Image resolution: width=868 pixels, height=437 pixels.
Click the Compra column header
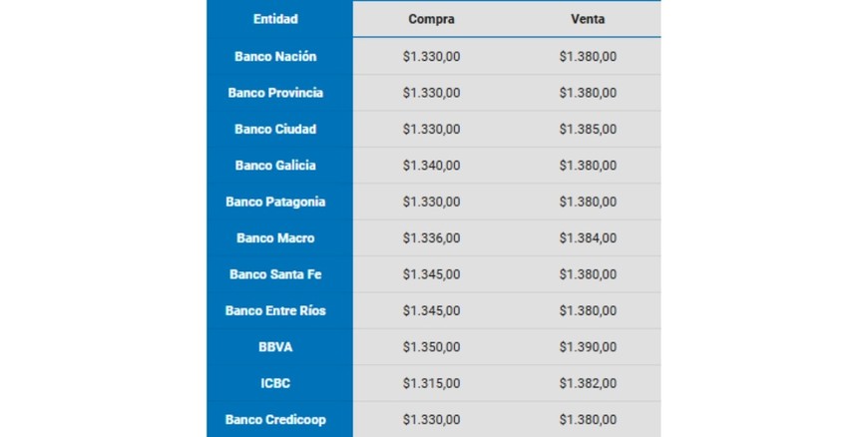pyautogui.click(x=431, y=19)
